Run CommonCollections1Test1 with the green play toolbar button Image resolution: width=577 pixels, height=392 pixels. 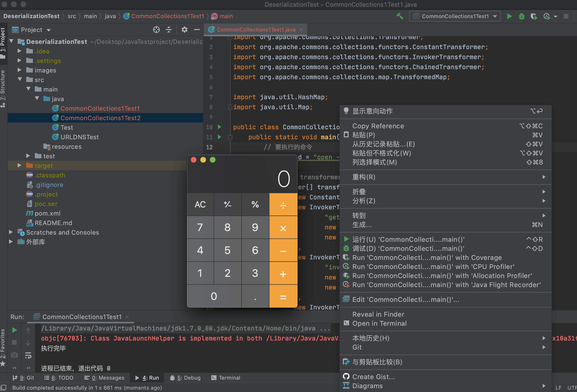point(509,16)
